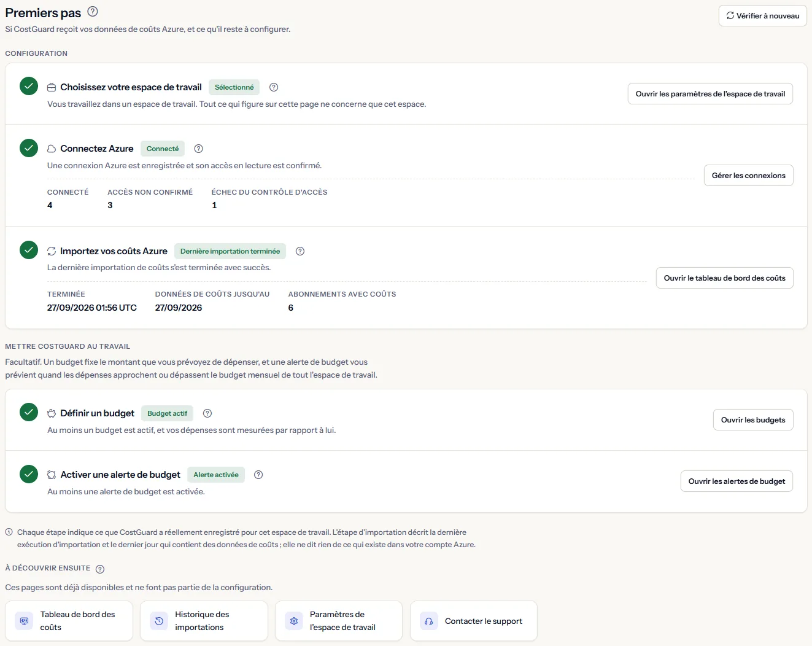This screenshot has width=812, height=646.
Task: Click the timestamp 27/09/2026 01:56 UTC
Action: 92,308
